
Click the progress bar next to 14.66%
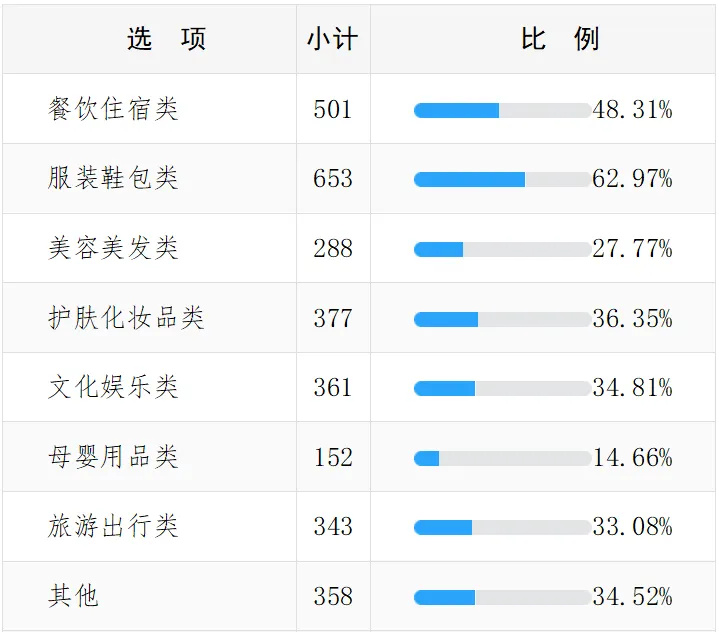point(502,458)
